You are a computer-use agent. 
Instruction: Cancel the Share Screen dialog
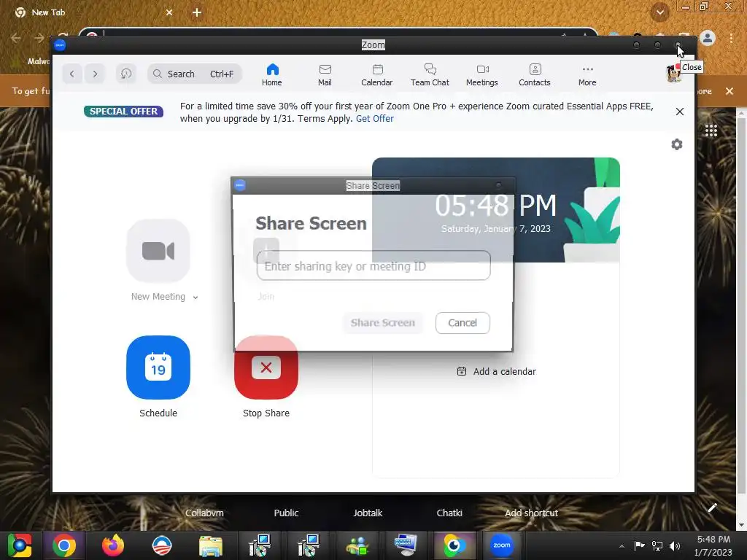462,323
